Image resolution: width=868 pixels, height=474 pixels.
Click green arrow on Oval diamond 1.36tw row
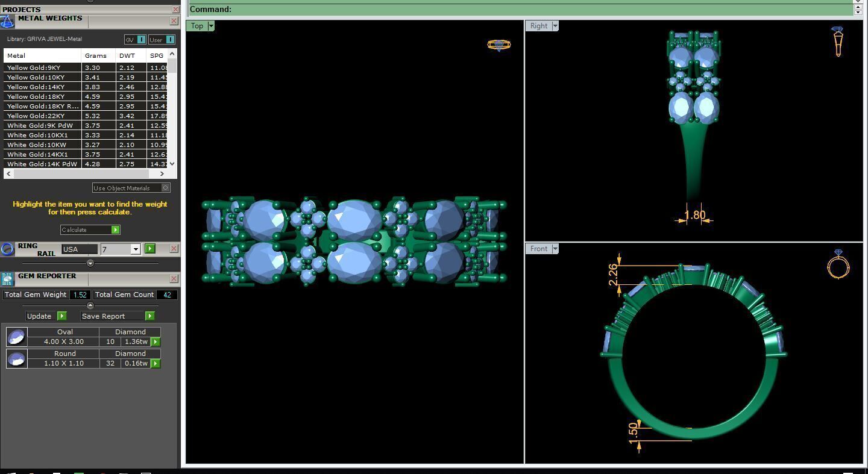coord(156,341)
